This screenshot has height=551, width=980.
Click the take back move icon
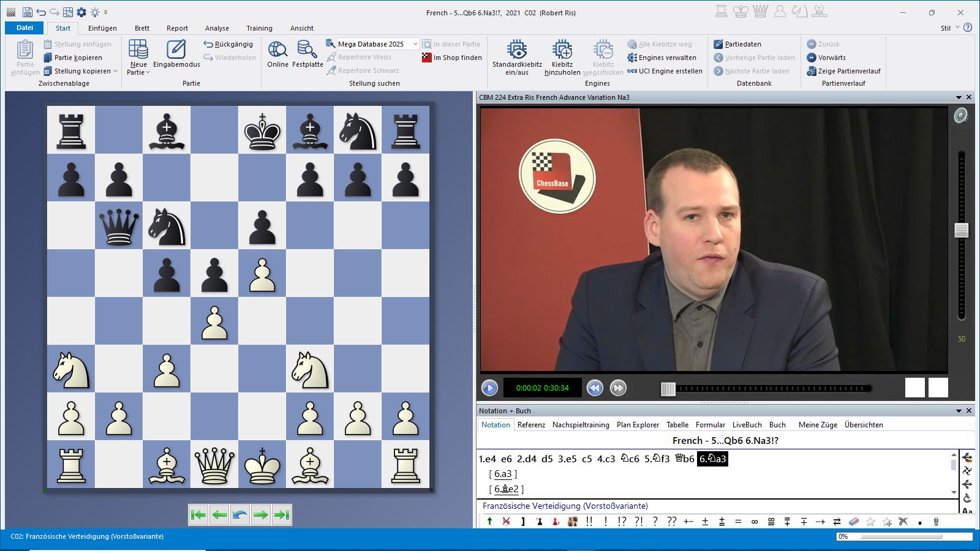(x=240, y=515)
